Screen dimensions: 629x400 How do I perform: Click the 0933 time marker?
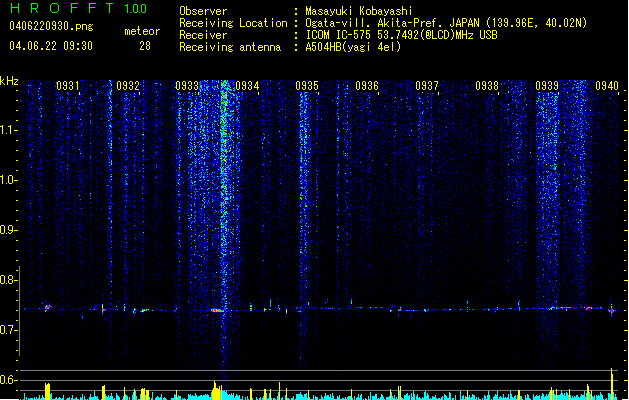click(187, 85)
